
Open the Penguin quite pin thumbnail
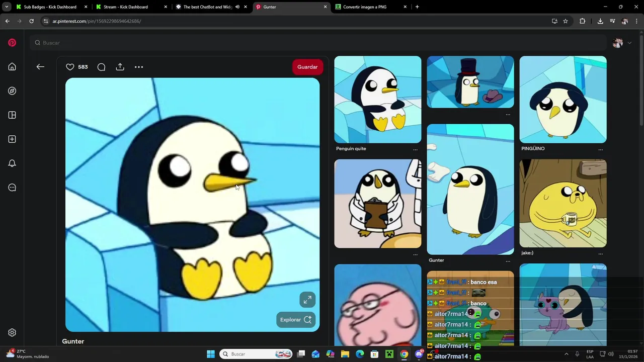[378, 100]
